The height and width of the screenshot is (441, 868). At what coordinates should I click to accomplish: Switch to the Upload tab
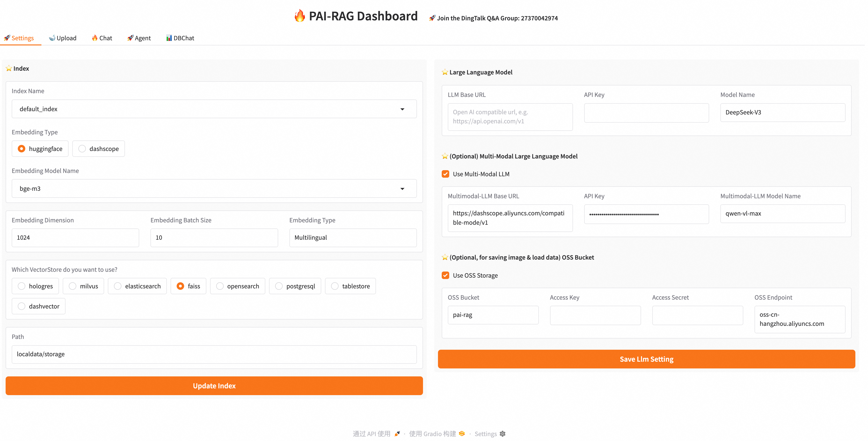(63, 38)
